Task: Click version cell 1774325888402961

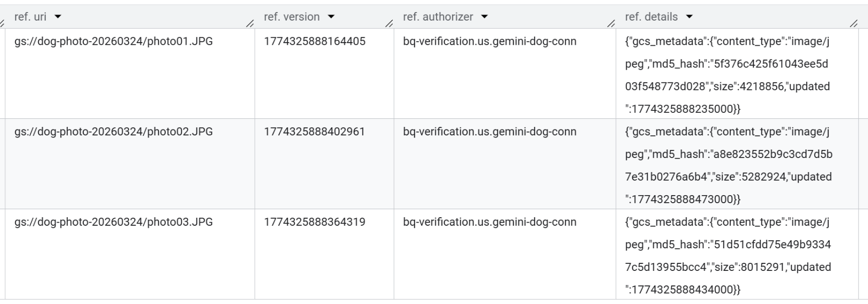Action: tap(314, 132)
